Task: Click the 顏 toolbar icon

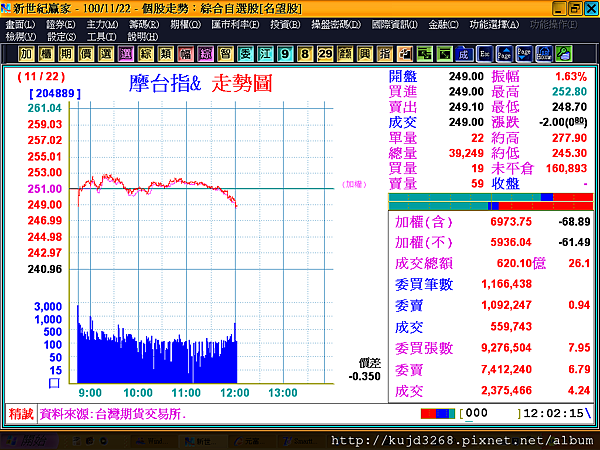Action: tap(345, 54)
